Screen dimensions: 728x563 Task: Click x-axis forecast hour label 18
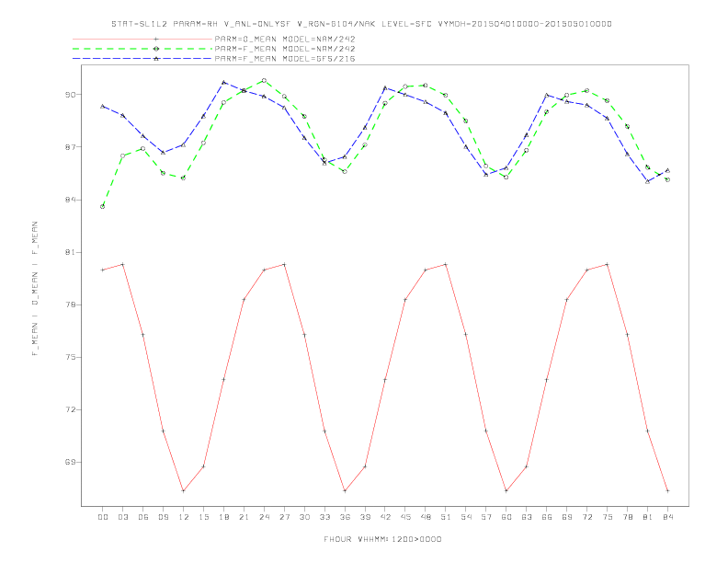pos(223,517)
